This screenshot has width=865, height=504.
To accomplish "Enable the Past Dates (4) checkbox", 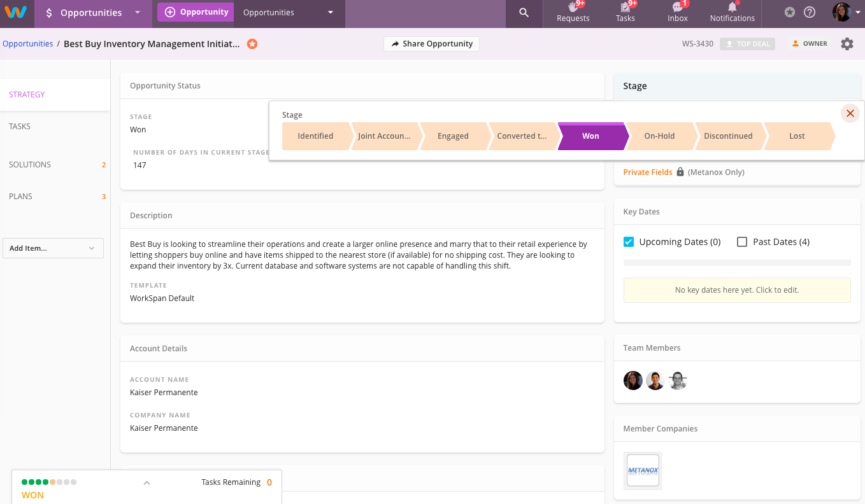I will [x=742, y=242].
